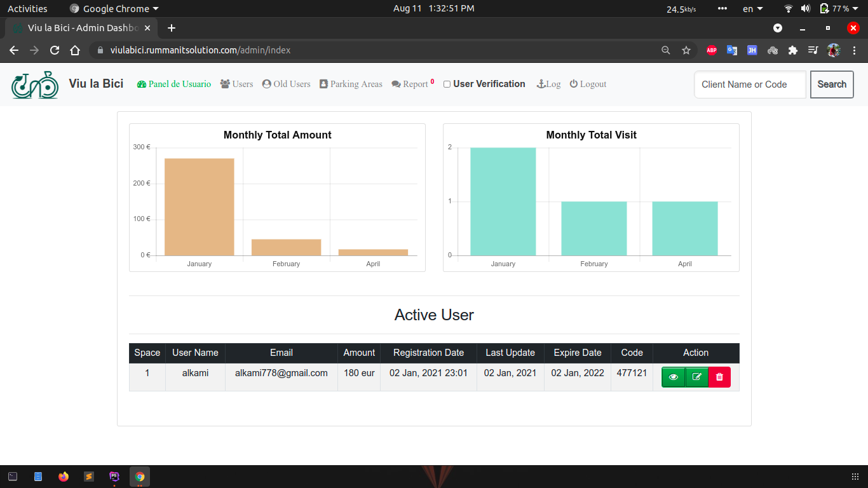Go to the browser home page icon
868x488 pixels.
(75, 50)
